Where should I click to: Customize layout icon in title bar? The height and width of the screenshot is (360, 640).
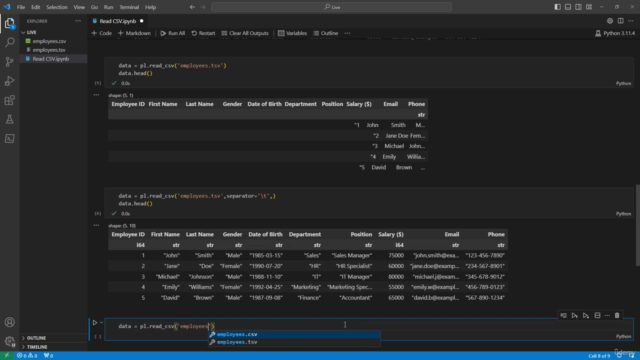[589, 7]
